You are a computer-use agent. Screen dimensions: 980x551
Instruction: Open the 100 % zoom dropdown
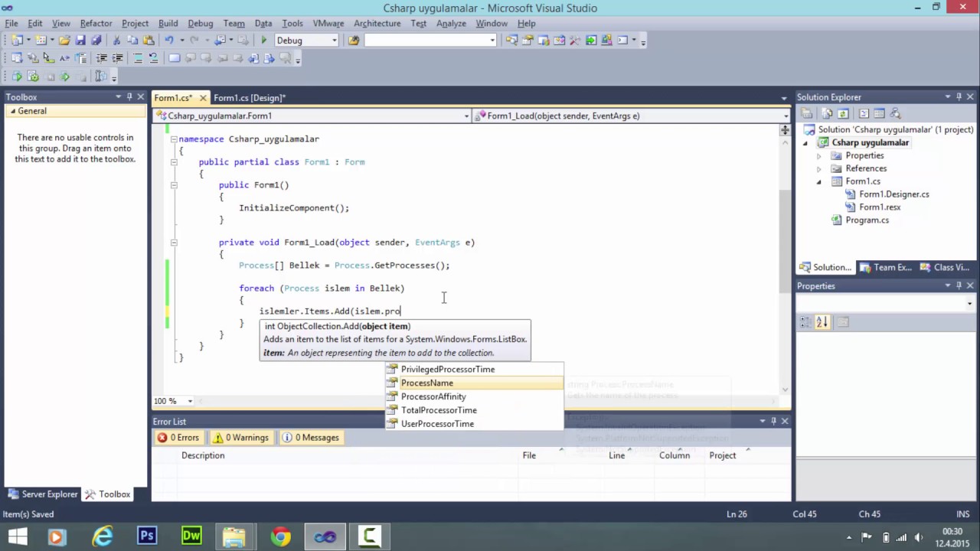click(190, 401)
